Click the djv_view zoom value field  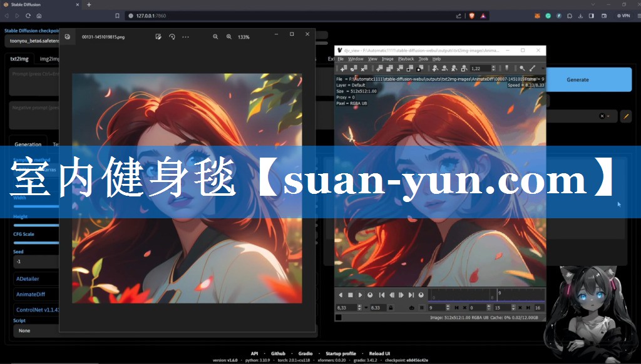click(x=480, y=68)
